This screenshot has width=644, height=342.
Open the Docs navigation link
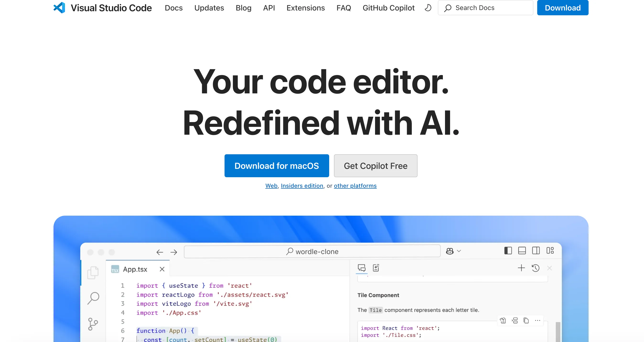174,8
